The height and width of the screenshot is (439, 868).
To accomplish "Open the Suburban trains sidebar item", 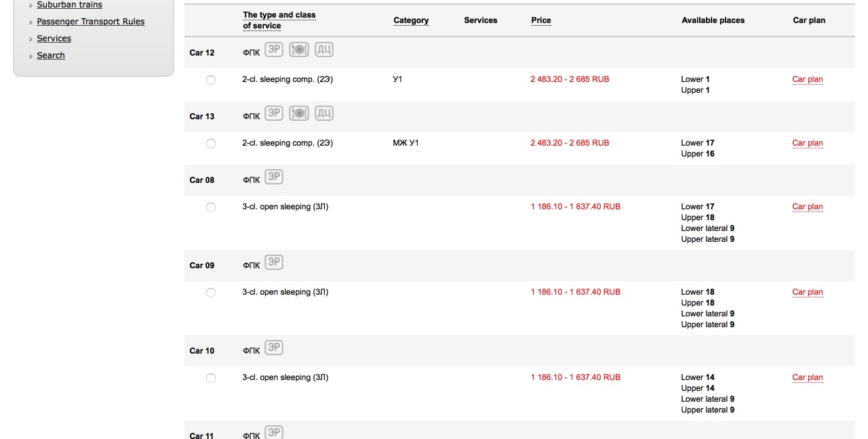I will [69, 5].
